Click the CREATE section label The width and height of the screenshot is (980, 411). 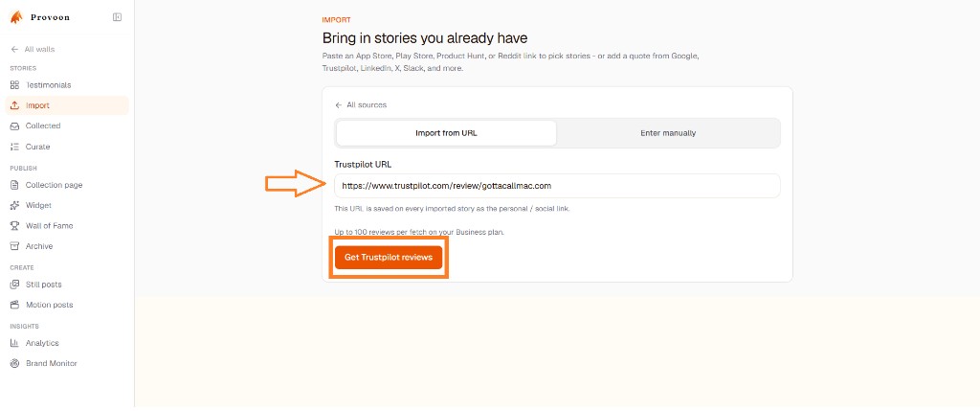pos(22,267)
